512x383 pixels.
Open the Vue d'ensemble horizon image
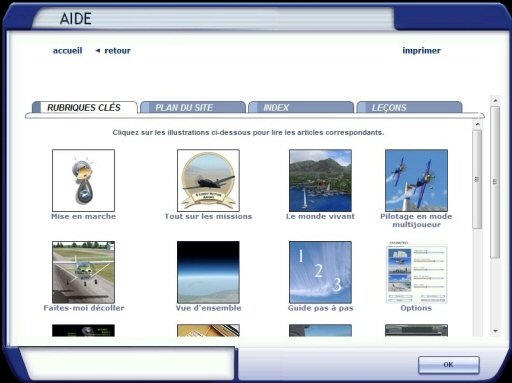[208, 272]
